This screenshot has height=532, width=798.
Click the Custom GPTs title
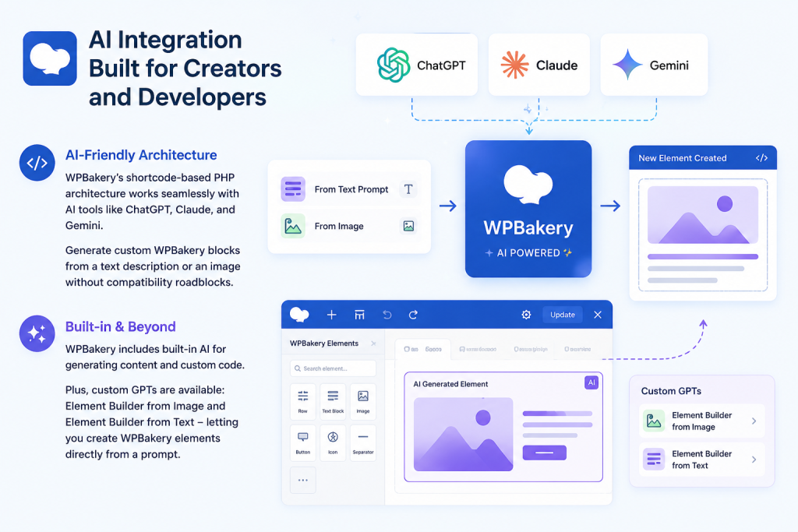[x=671, y=391]
